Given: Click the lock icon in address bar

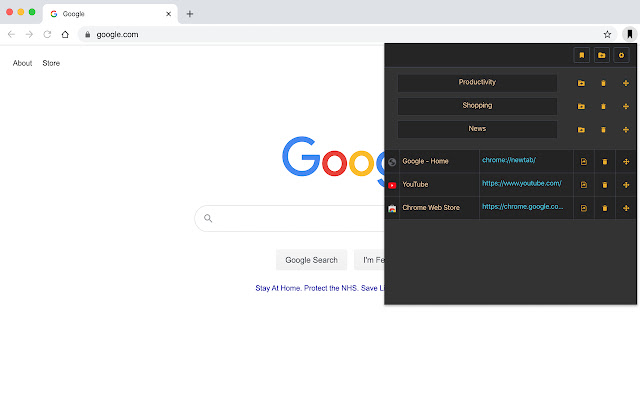Looking at the screenshot, I should click(87, 35).
